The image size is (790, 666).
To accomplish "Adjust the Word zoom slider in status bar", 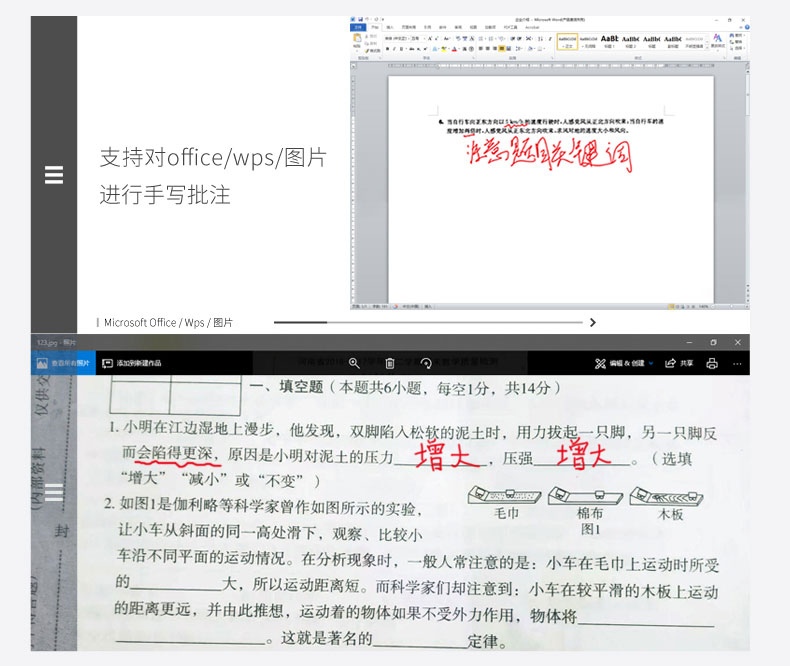I will pyautogui.click(x=732, y=306).
